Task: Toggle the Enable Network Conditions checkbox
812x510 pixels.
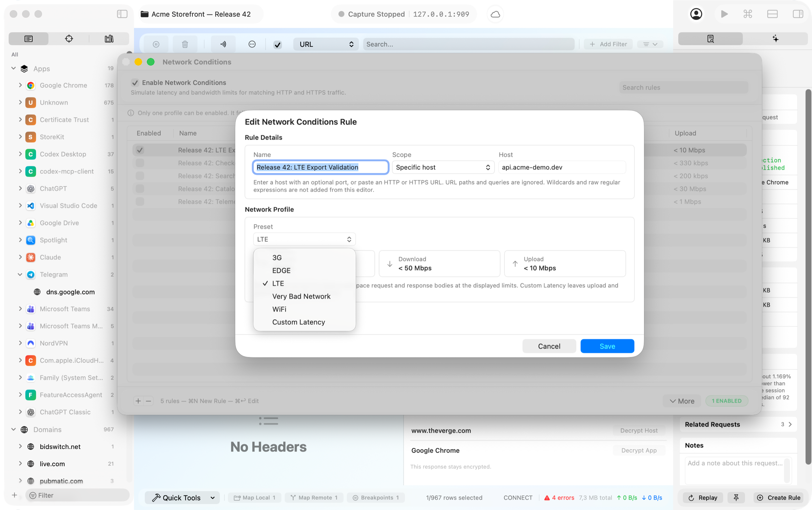Action: click(135, 82)
